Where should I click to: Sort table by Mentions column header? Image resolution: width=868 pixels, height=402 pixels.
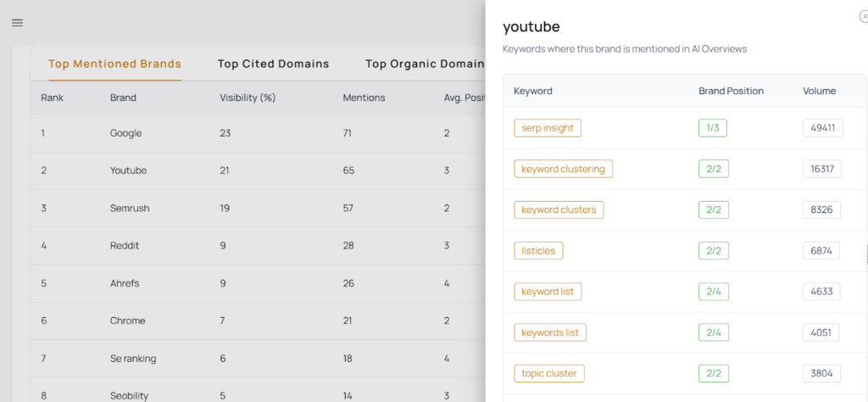(364, 98)
